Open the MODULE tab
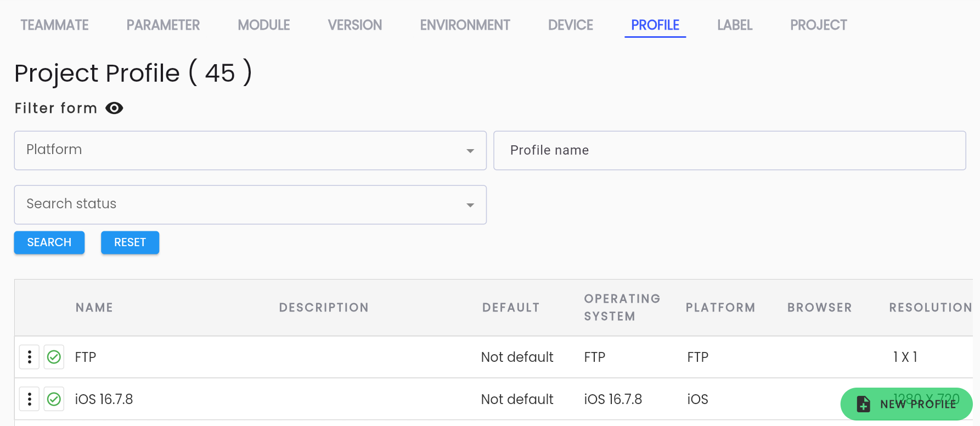The height and width of the screenshot is (426, 980). [264, 25]
